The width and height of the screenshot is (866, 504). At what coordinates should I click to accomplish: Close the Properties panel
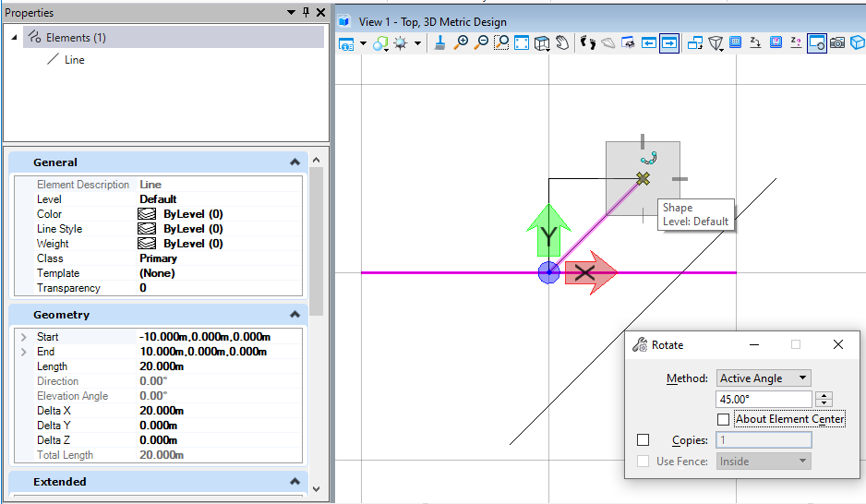(x=321, y=12)
